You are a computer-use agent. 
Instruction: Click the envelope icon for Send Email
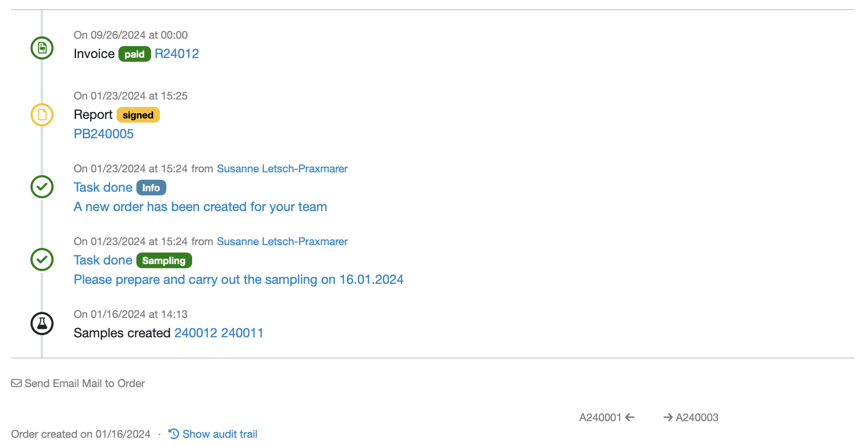click(17, 383)
